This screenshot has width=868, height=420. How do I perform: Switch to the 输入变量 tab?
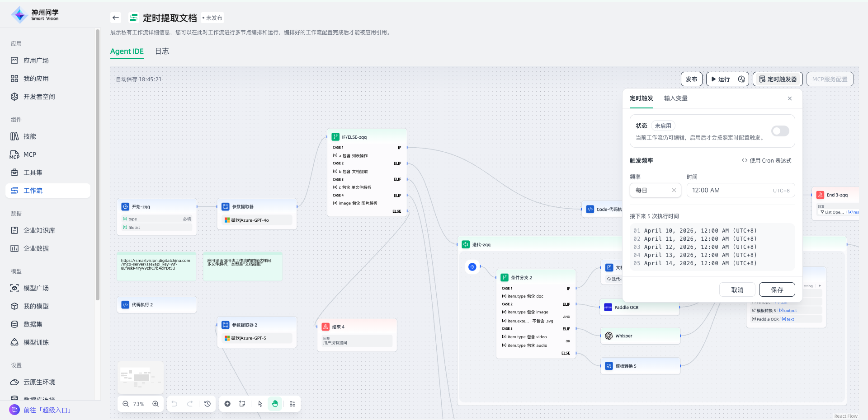pyautogui.click(x=675, y=98)
